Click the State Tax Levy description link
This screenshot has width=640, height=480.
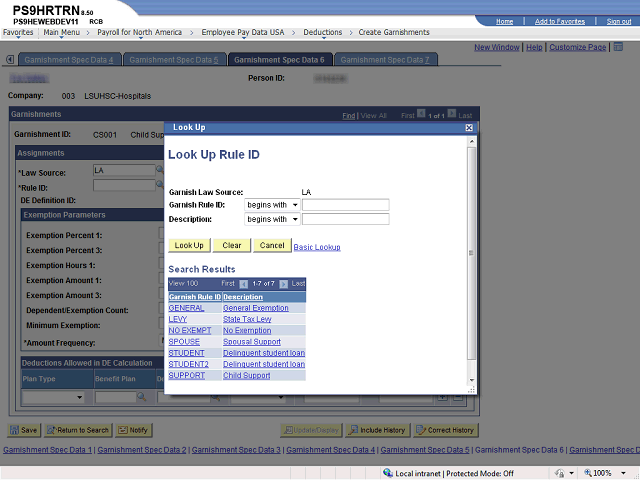pyautogui.click(x=247, y=319)
